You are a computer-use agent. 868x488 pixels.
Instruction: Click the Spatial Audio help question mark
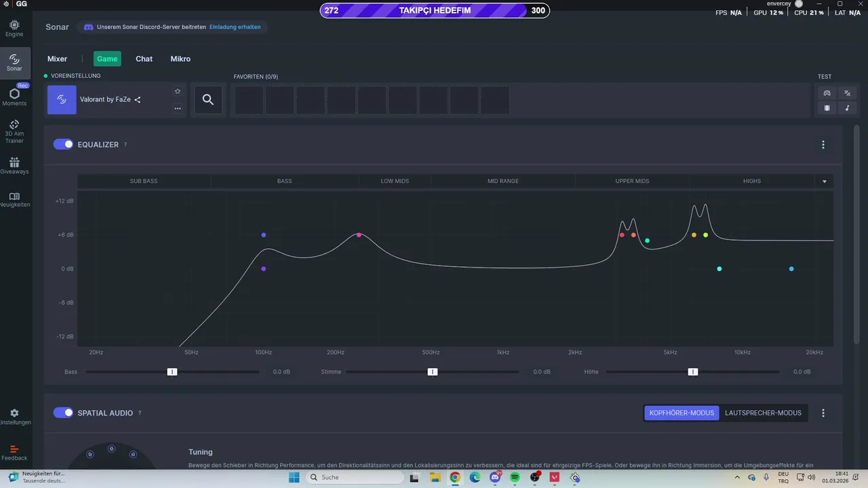(x=140, y=413)
